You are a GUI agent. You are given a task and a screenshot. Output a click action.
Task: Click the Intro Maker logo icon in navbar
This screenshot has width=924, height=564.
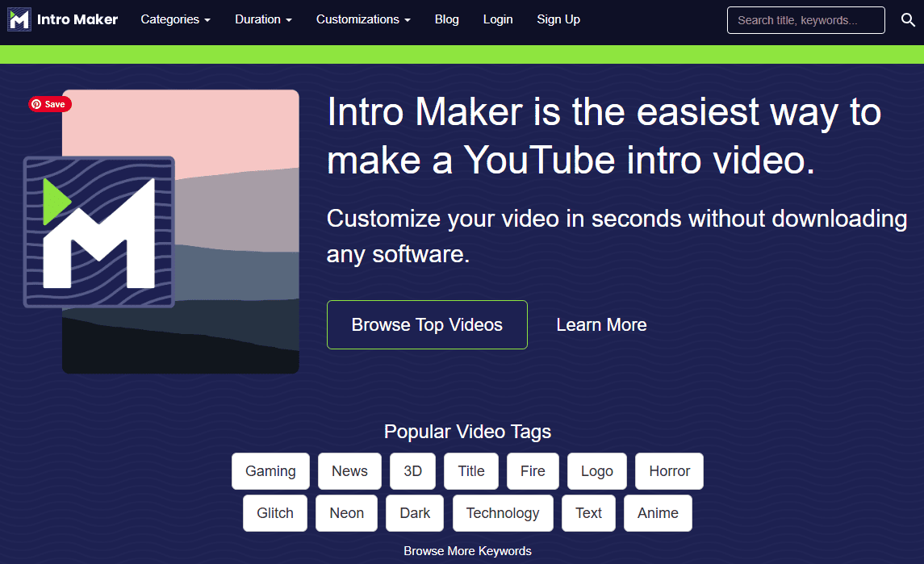coord(19,19)
